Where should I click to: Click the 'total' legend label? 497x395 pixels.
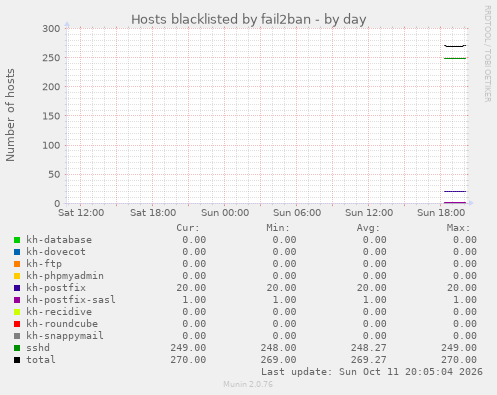click(x=41, y=360)
